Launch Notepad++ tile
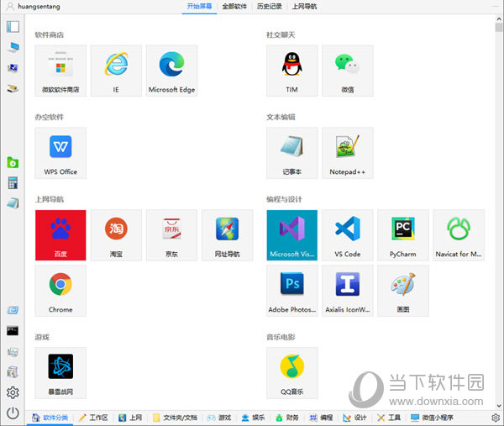The image size is (504, 426). tap(348, 153)
